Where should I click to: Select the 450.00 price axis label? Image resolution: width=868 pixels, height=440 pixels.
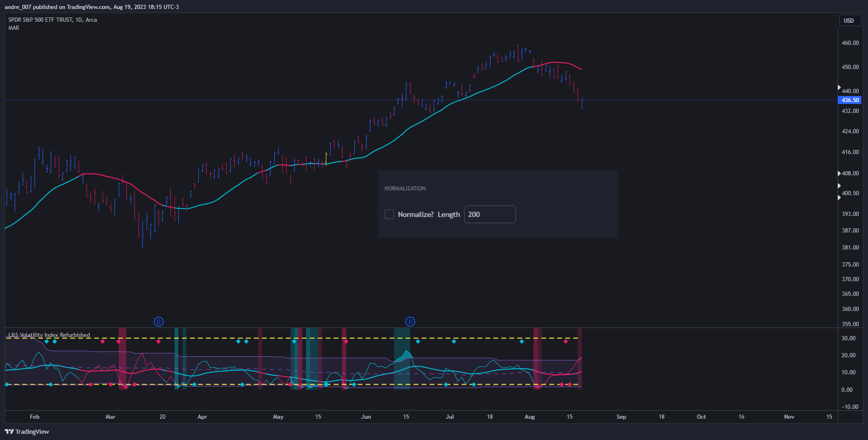[850, 67]
